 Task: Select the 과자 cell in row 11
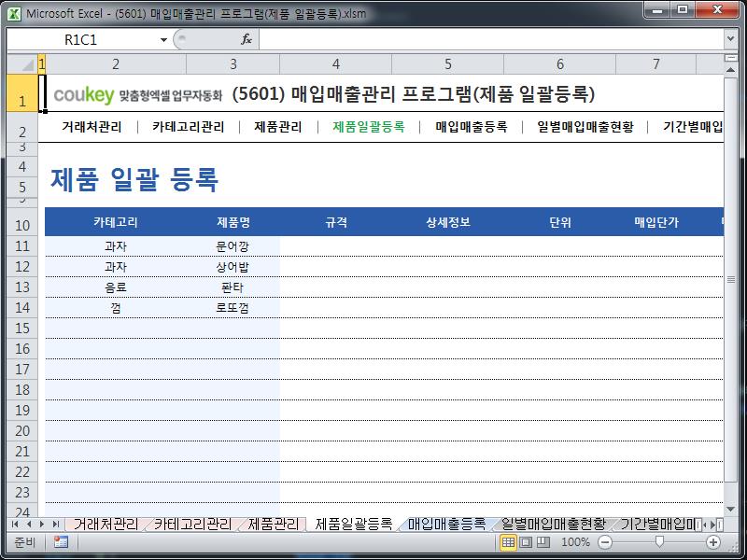[115, 246]
